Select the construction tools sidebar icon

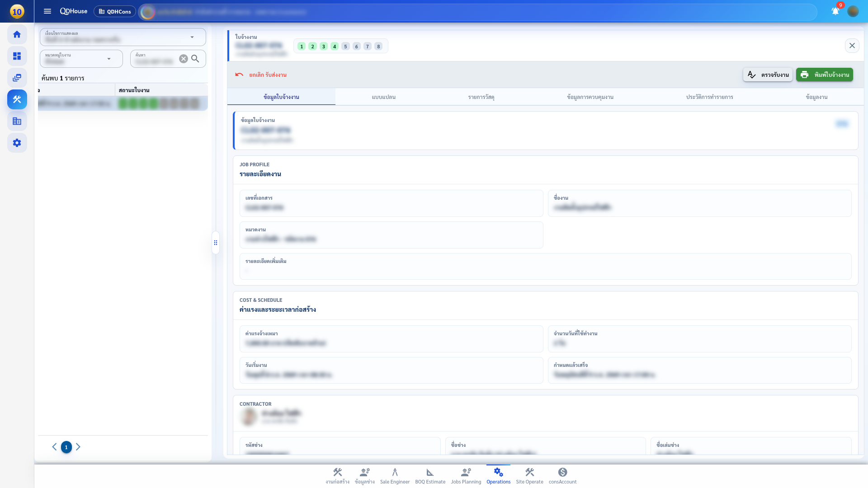tap(17, 99)
